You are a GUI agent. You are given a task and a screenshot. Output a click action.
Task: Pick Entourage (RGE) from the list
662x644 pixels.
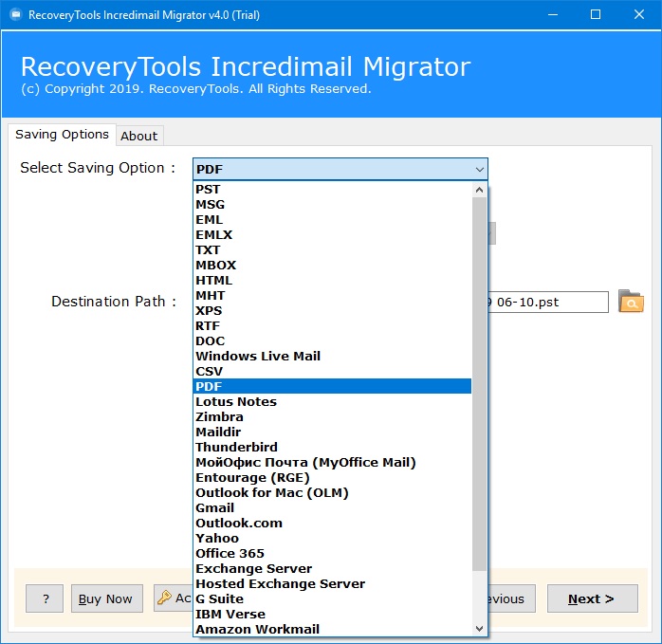click(332, 478)
